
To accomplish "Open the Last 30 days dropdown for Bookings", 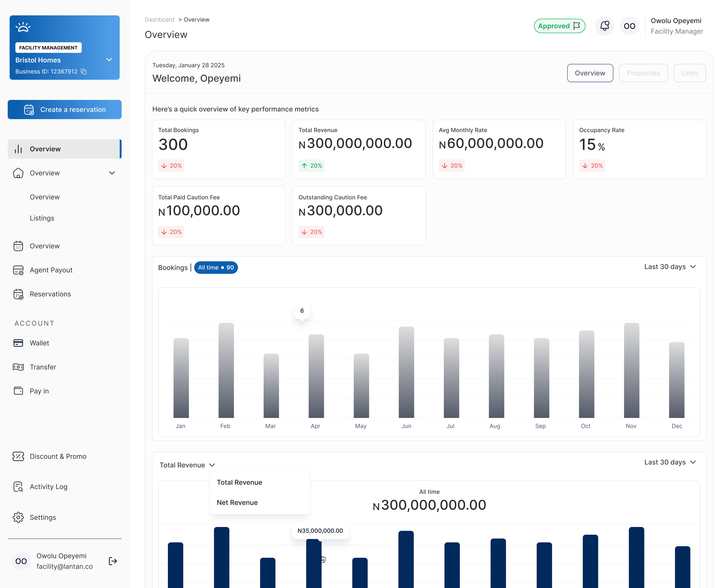I will pyautogui.click(x=669, y=267).
